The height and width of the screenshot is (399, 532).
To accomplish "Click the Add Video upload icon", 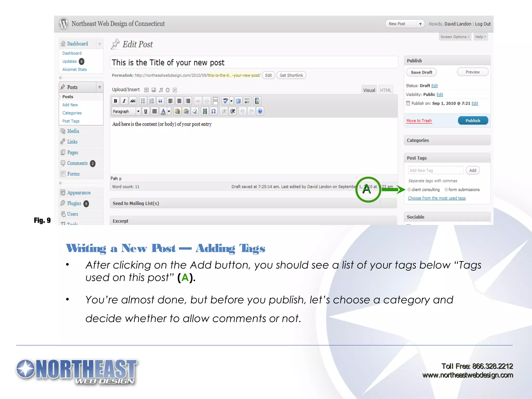I will (154, 90).
